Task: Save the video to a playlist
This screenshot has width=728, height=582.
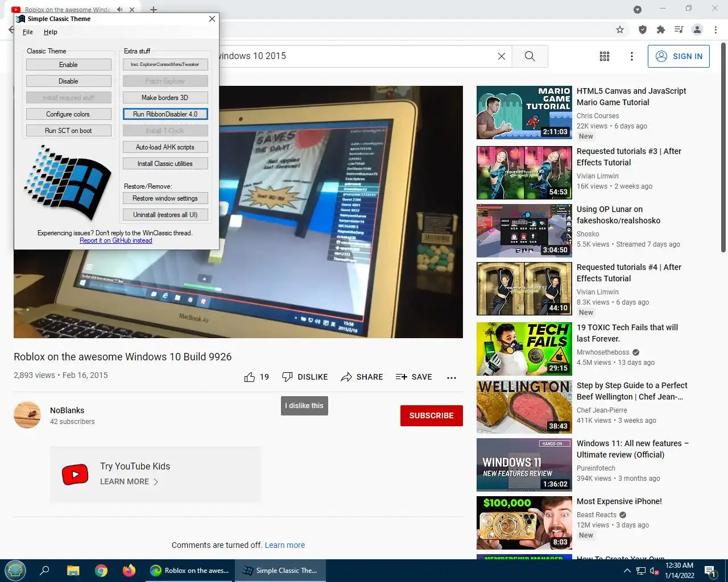Action: point(414,377)
